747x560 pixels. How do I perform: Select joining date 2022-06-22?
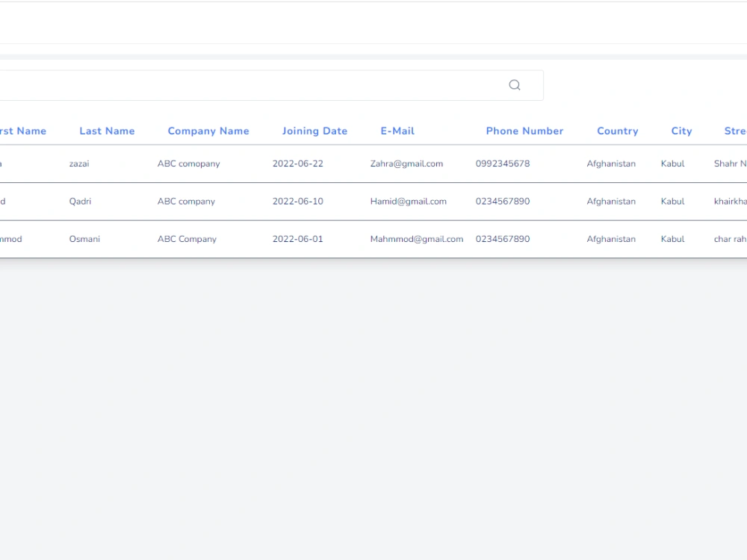coord(298,164)
